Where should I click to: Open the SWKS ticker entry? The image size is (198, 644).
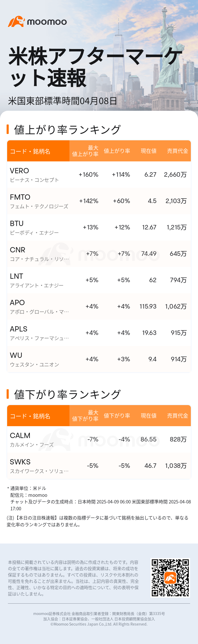(20, 462)
